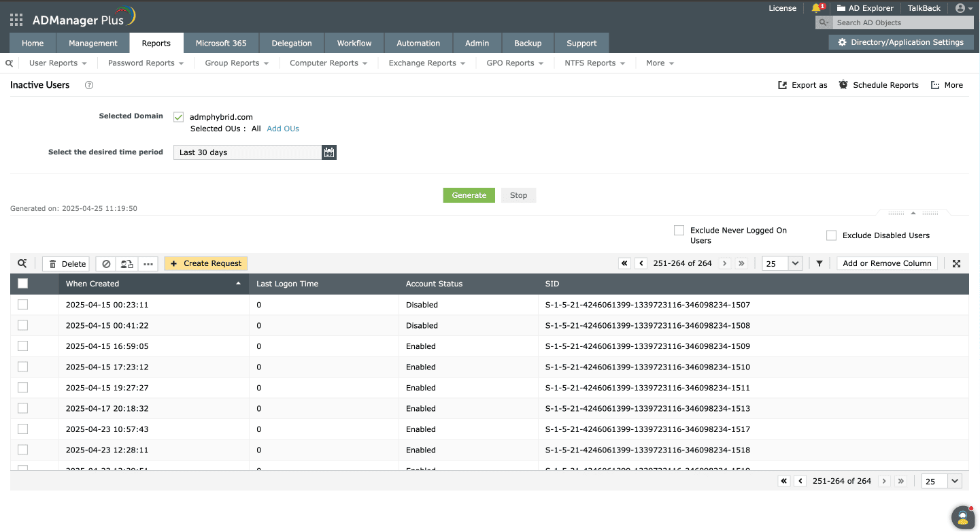
Task: Expand the report to full screen view
Action: coord(956,263)
